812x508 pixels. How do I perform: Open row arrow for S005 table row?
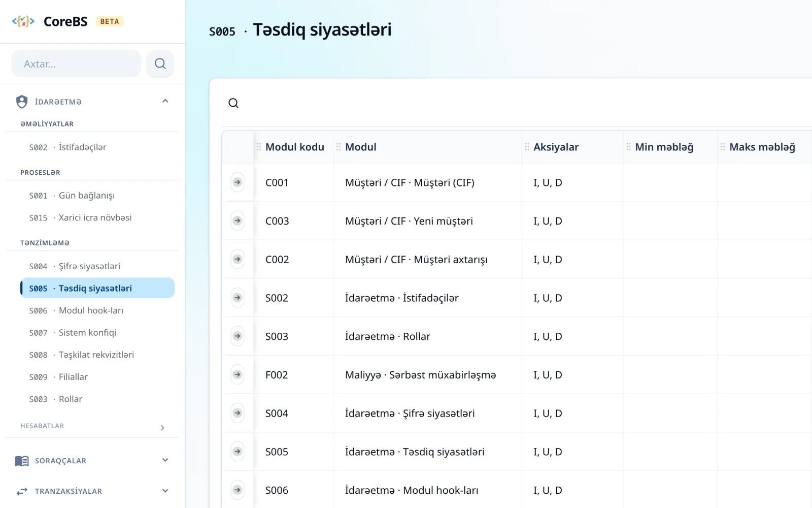point(238,452)
